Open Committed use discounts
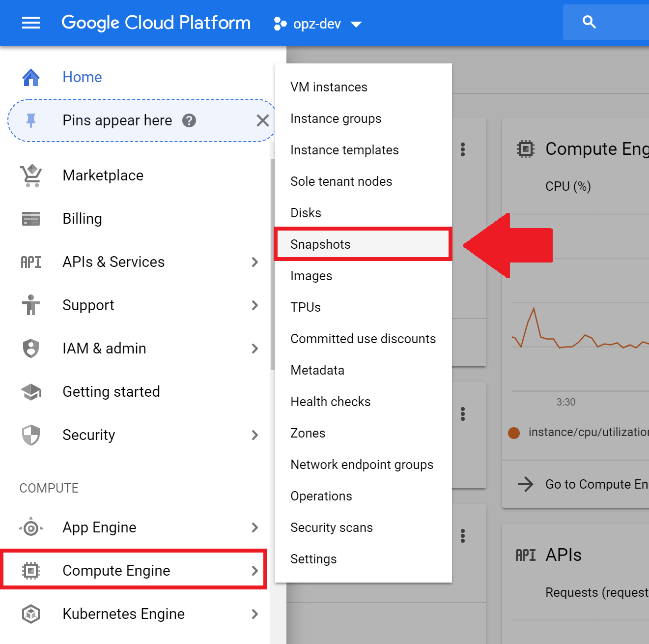Image resolution: width=649 pixels, height=644 pixels. [363, 339]
